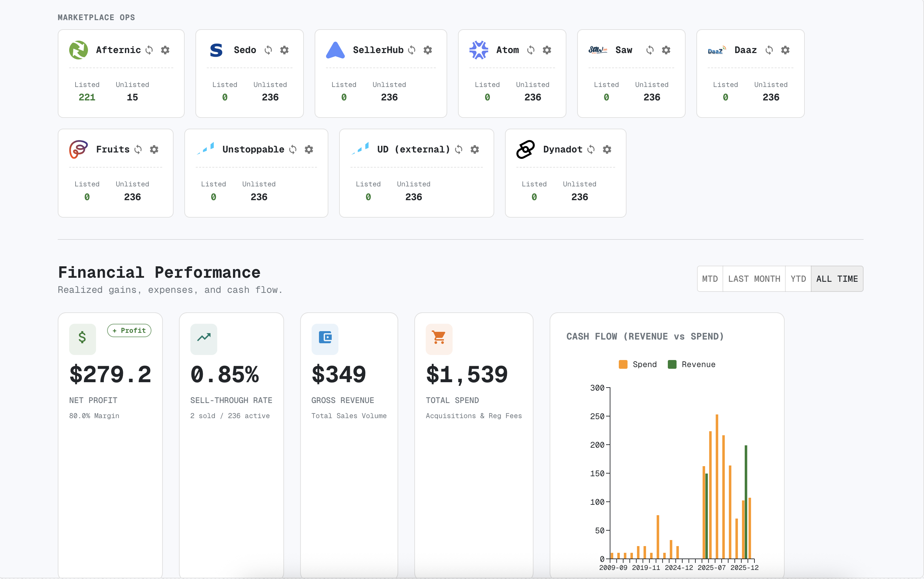Click the + Profit badge
Screen dimensions: 924x579
pyautogui.click(x=129, y=330)
